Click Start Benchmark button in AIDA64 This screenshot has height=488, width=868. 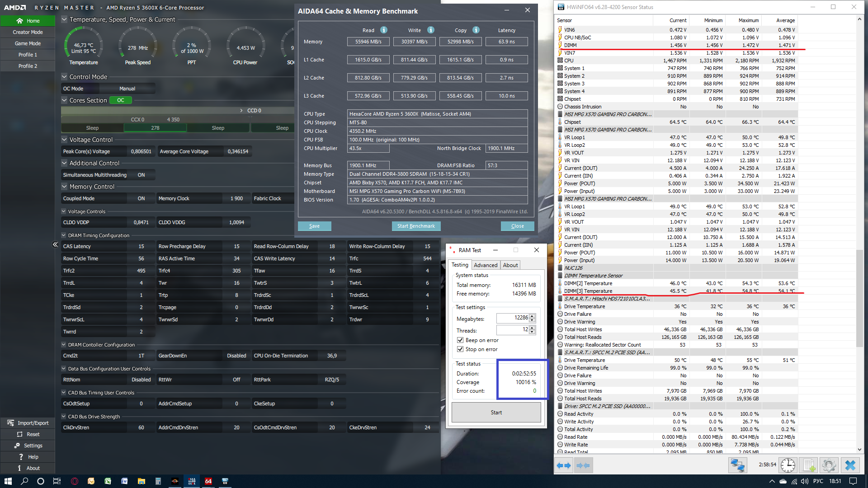pos(416,226)
